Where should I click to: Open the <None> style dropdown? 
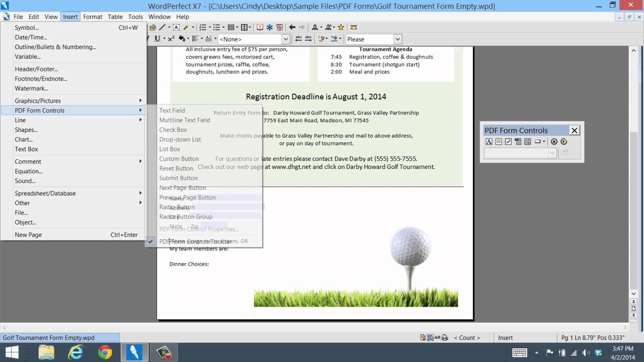click(286, 39)
